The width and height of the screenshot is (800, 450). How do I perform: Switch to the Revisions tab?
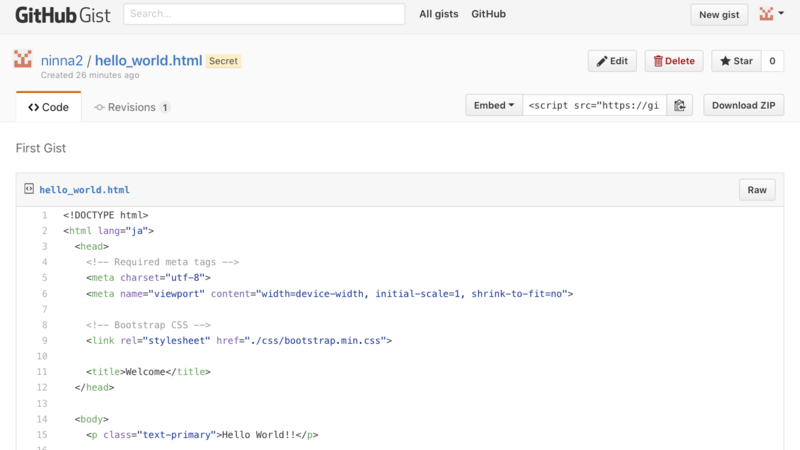point(132,107)
